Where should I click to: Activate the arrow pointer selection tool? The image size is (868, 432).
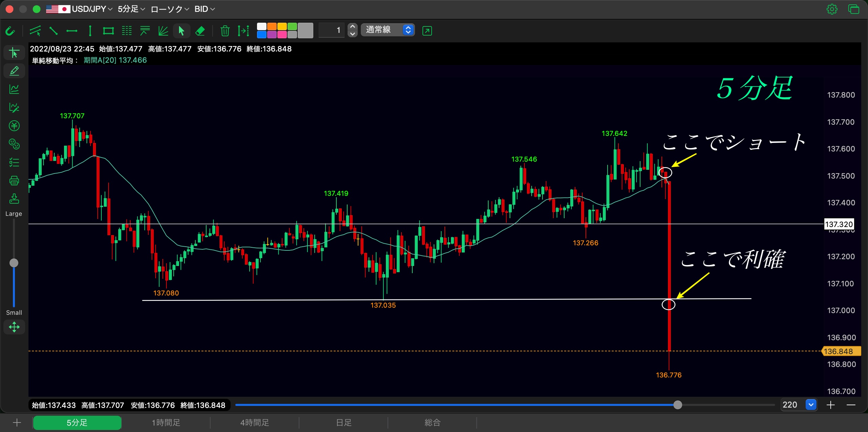pos(181,31)
